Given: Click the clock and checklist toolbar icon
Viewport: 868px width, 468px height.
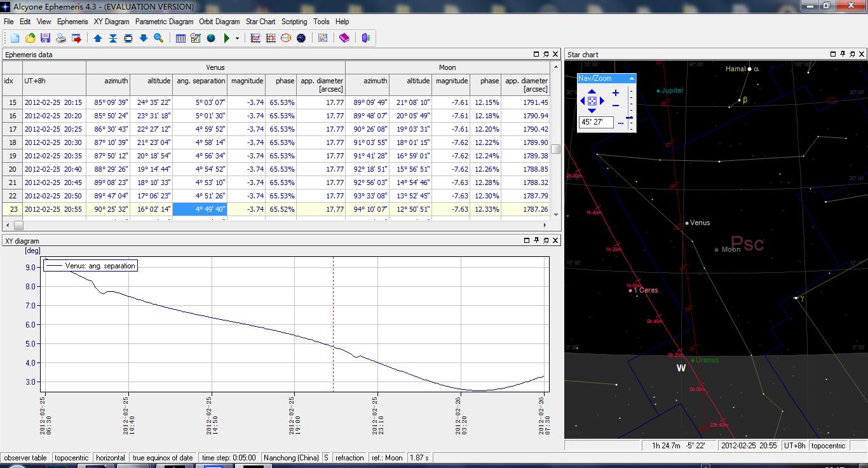Looking at the screenshot, I should tap(196, 38).
